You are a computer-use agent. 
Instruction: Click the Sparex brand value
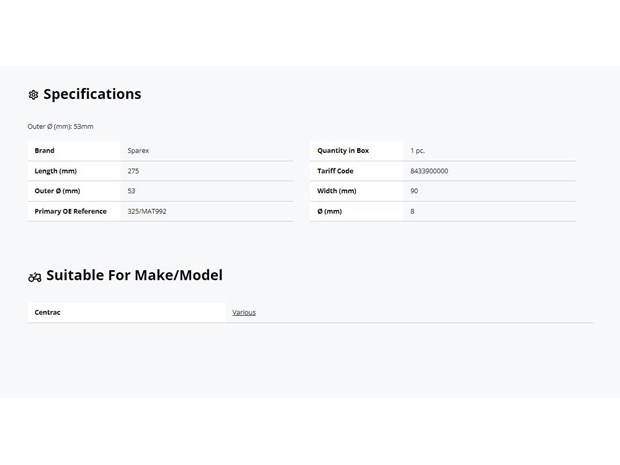138,151
